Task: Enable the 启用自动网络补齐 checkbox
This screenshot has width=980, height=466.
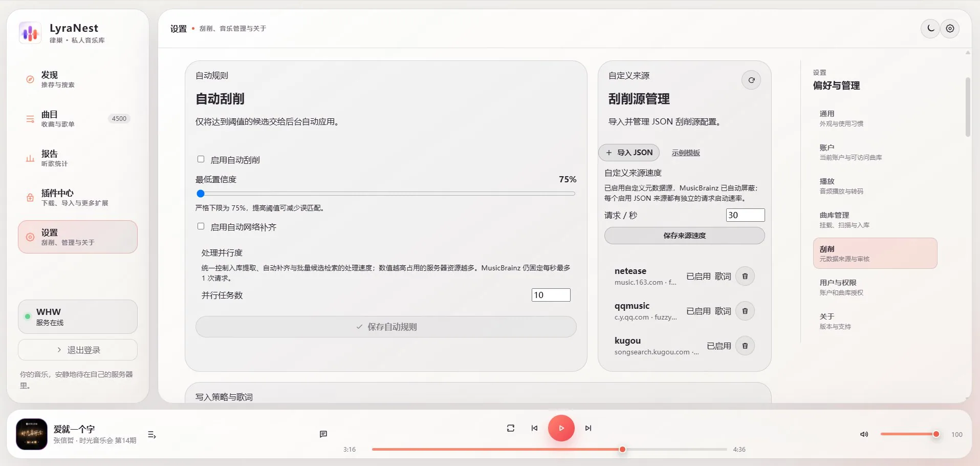Action: point(201,226)
